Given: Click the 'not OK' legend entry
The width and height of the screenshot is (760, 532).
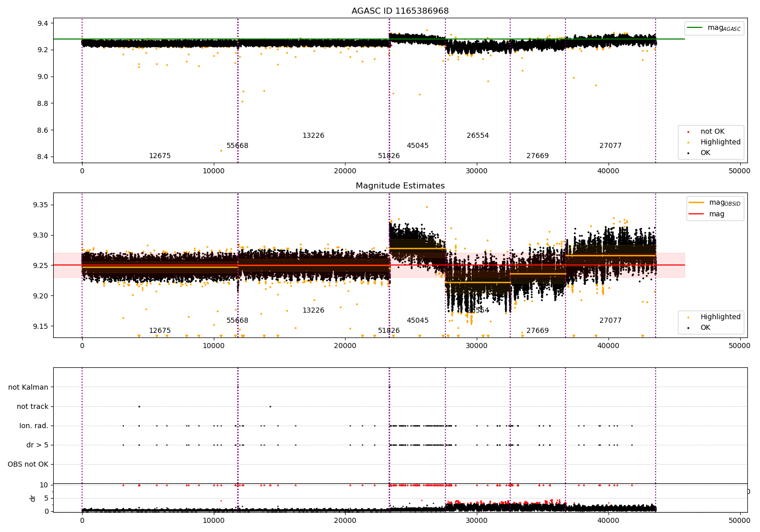Looking at the screenshot, I should click(x=712, y=132).
